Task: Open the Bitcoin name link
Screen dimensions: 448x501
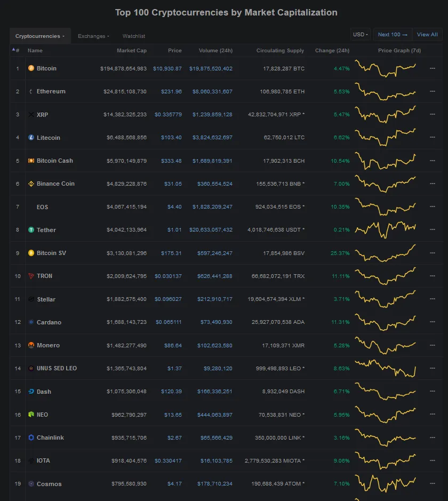Action: (46, 68)
